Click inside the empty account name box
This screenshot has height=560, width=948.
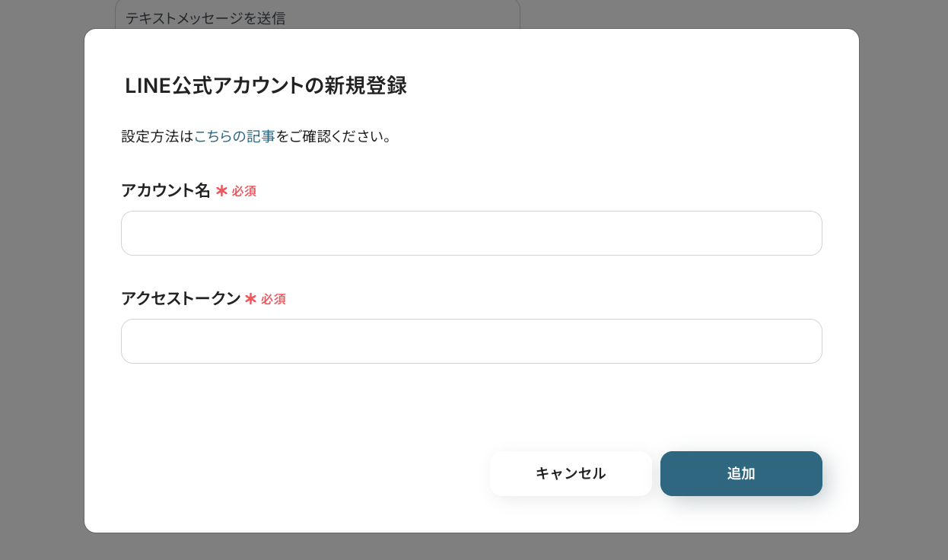[x=472, y=233]
